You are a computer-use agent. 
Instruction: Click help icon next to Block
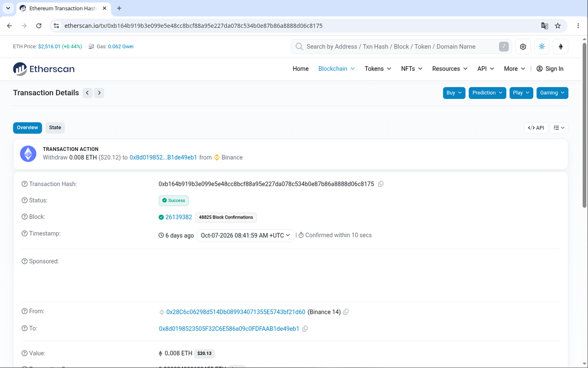click(25, 217)
